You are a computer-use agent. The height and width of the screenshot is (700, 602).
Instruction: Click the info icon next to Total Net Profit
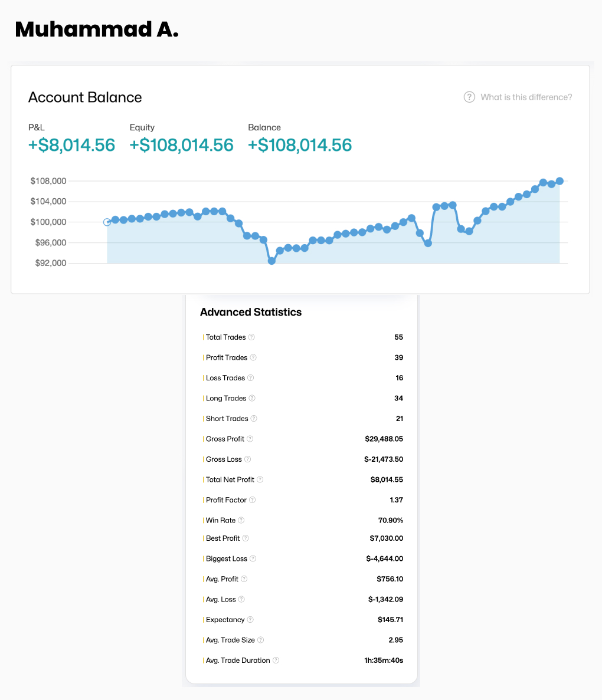260,479
